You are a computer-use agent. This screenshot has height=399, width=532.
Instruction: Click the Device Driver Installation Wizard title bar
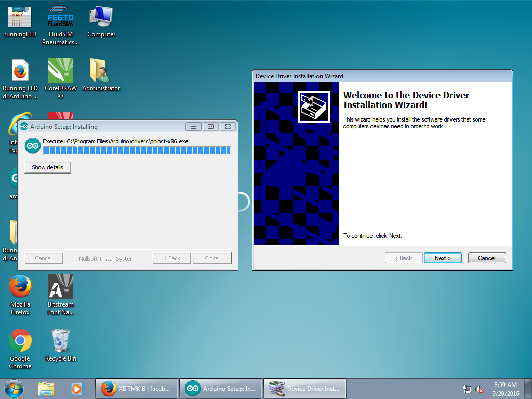coord(382,76)
